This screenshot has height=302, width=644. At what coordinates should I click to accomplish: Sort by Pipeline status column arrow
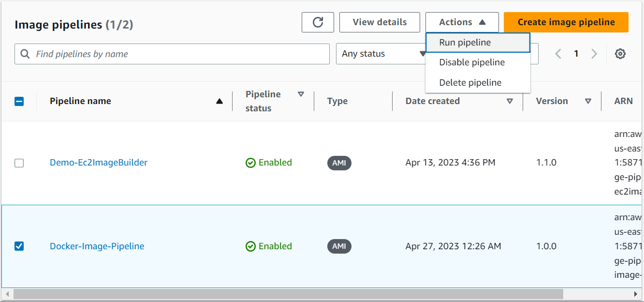[301, 94]
